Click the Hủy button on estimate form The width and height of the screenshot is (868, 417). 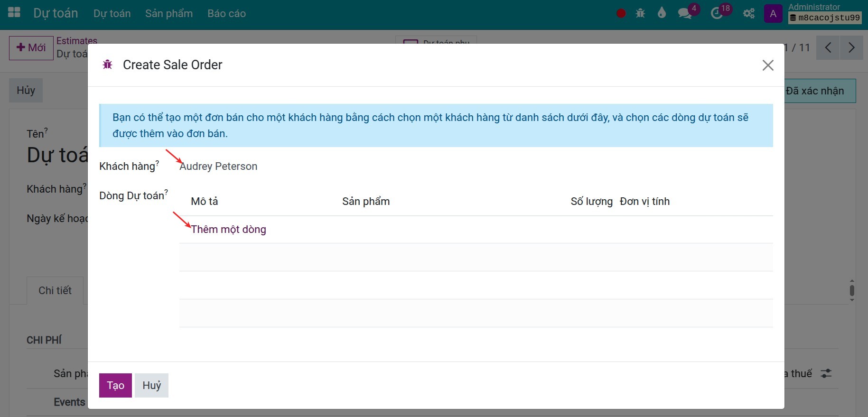pyautogui.click(x=26, y=90)
